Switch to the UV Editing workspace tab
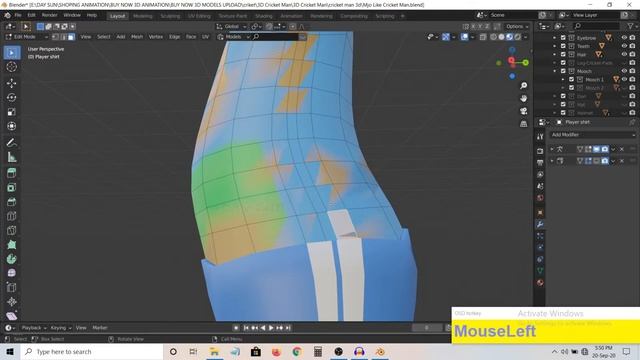This screenshot has height=360, width=640. pos(199,16)
